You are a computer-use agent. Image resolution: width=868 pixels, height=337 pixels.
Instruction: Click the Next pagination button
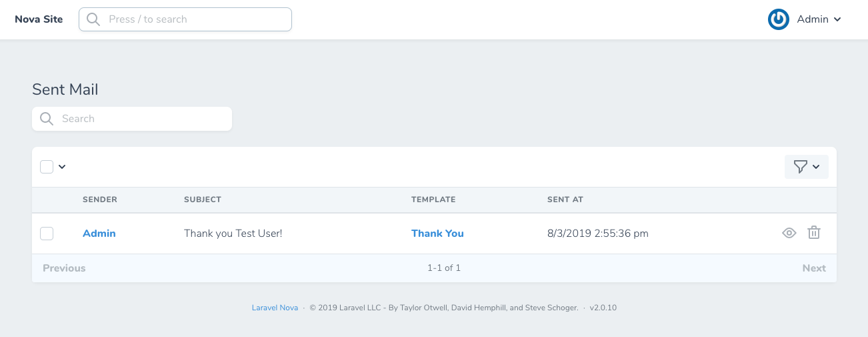(x=814, y=268)
